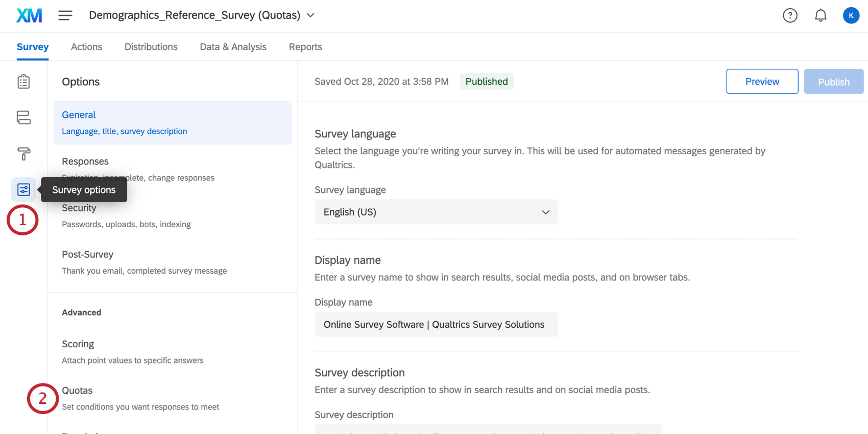Click the Published status badge
This screenshot has height=434, width=868.
click(x=487, y=81)
